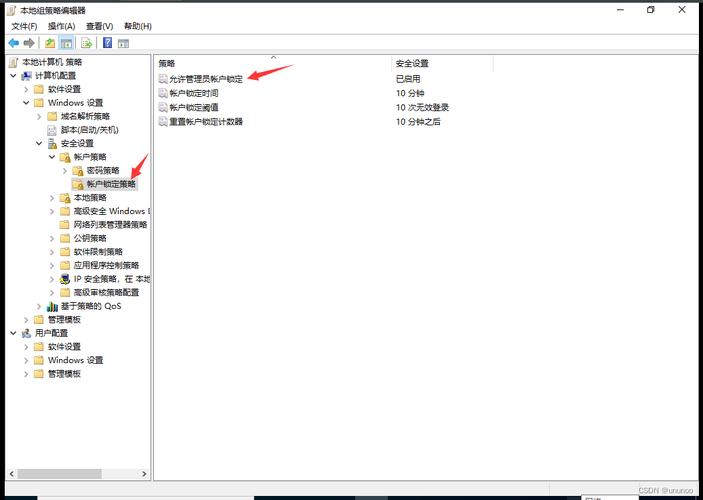Toggle the Show/Hide console tree icon

(x=66, y=43)
